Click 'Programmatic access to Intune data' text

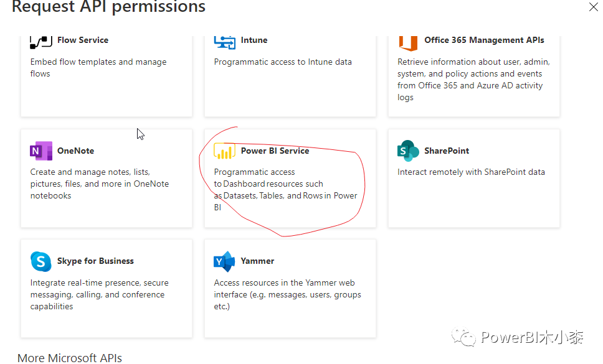283,62
